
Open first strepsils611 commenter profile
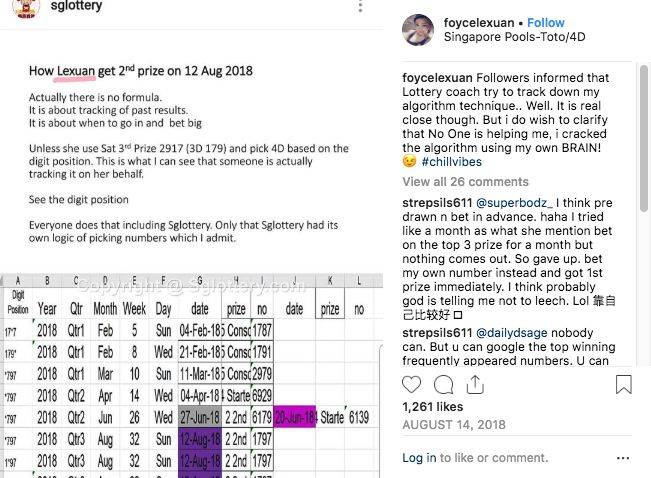tap(437, 203)
